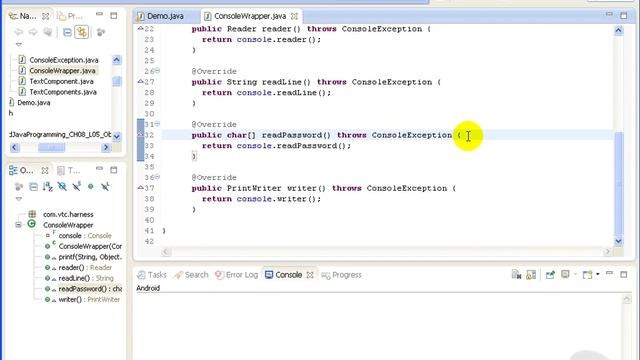Select ConsoleWrapper class in Outline

point(68,225)
